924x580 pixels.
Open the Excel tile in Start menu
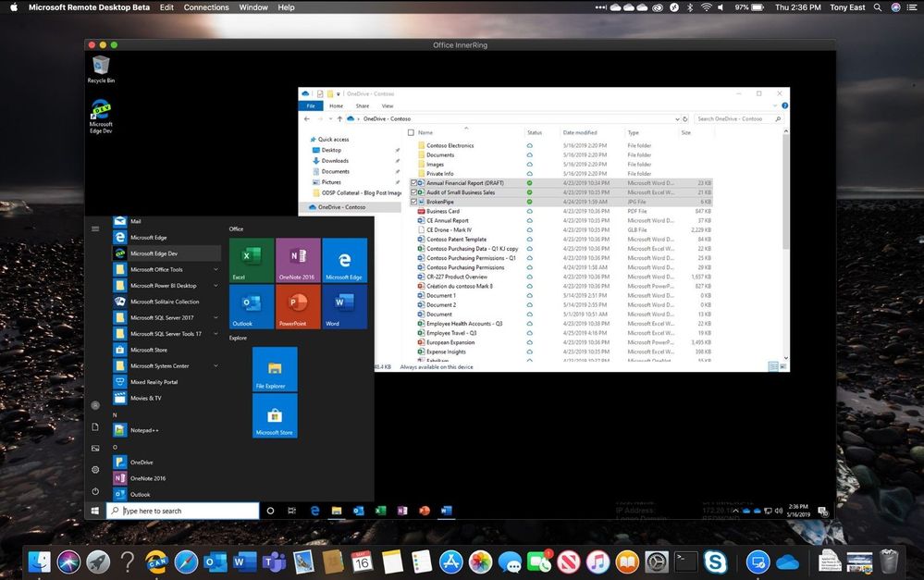coord(251,260)
